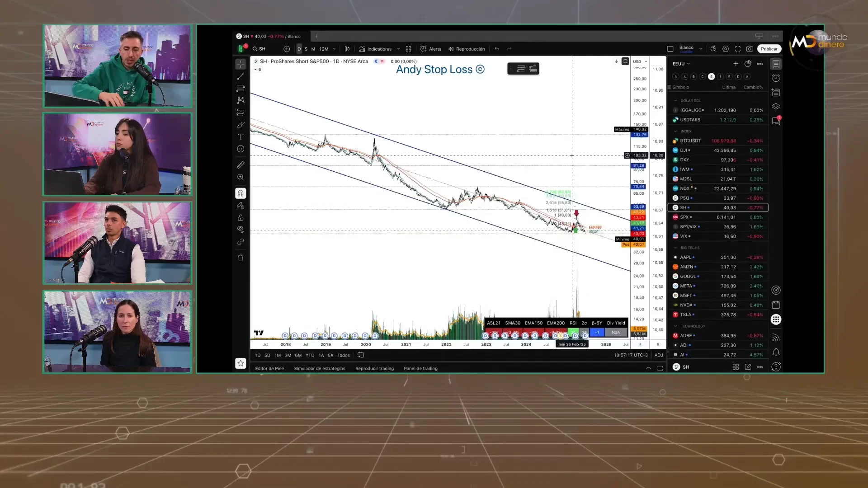Select the YTD time range
The height and width of the screenshot is (488, 868).
(310, 356)
